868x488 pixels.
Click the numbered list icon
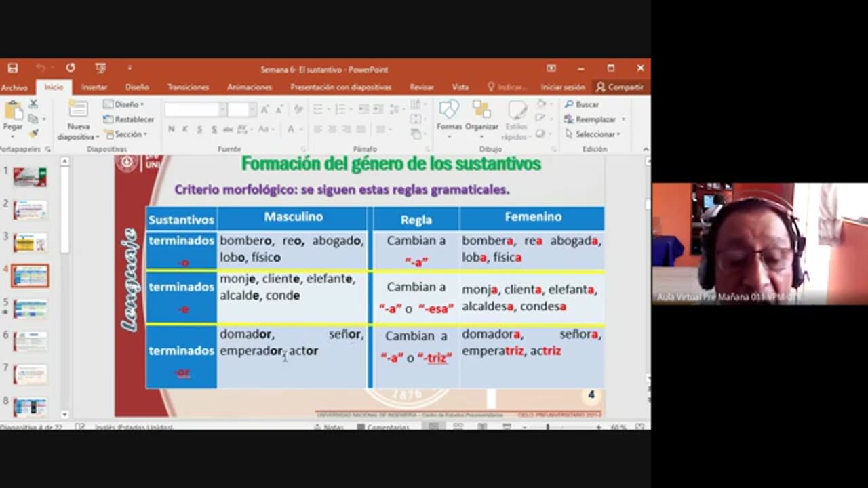(x=340, y=109)
